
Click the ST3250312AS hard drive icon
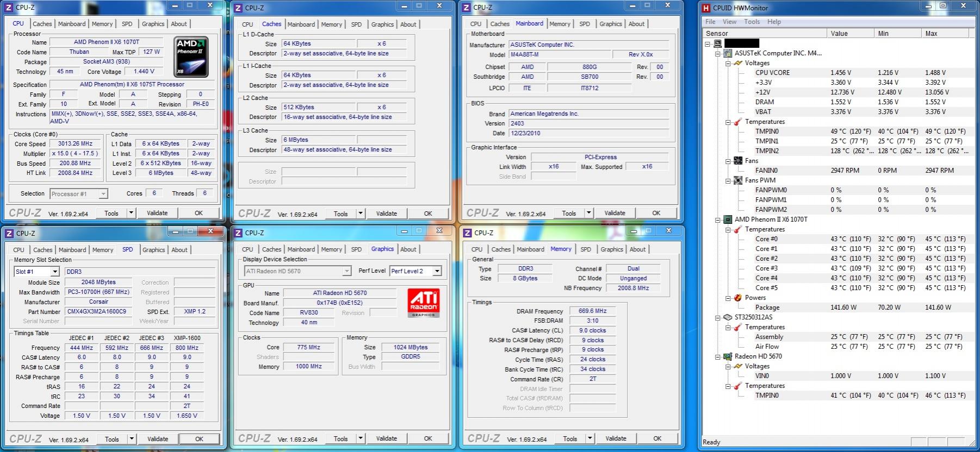(x=728, y=317)
